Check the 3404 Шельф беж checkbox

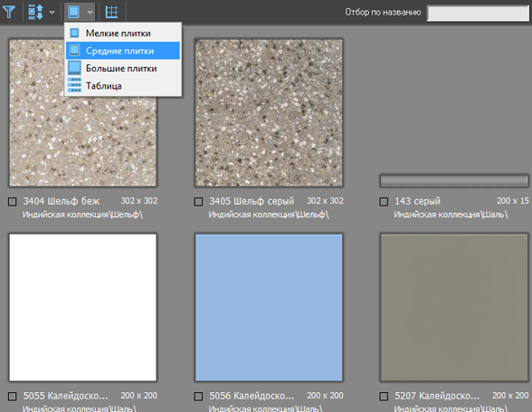click(13, 202)
